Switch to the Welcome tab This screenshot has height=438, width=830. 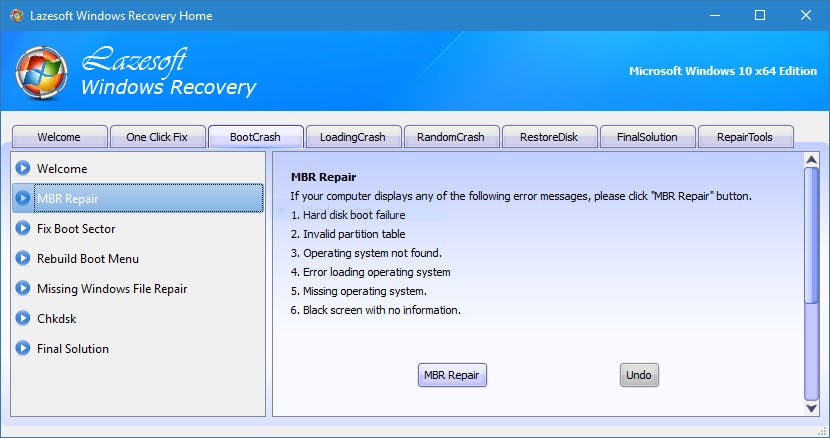click(59, 137)
